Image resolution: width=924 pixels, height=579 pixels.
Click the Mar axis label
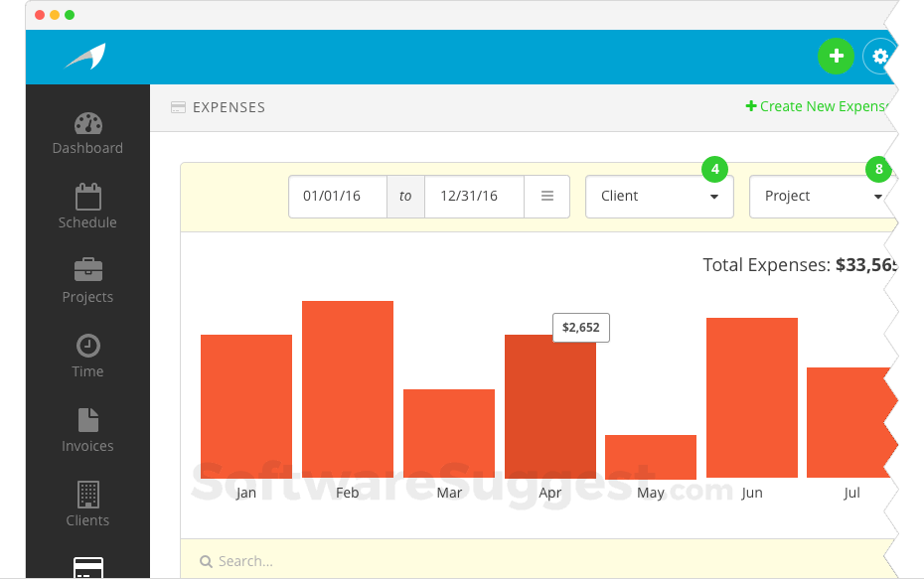[x=449, y=493]
